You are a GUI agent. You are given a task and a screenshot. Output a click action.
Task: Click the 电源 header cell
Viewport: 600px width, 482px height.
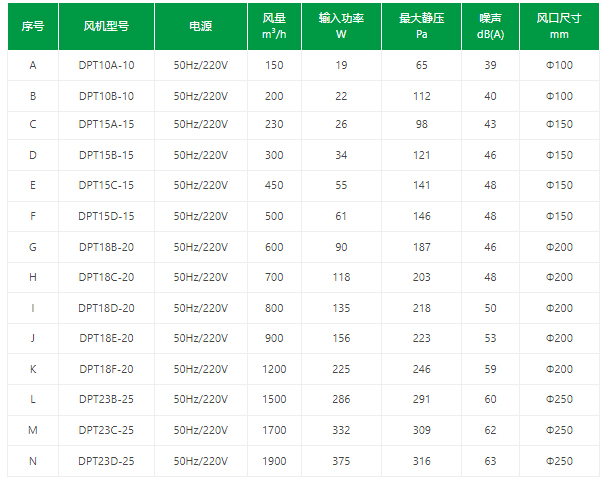click(200, 27)
